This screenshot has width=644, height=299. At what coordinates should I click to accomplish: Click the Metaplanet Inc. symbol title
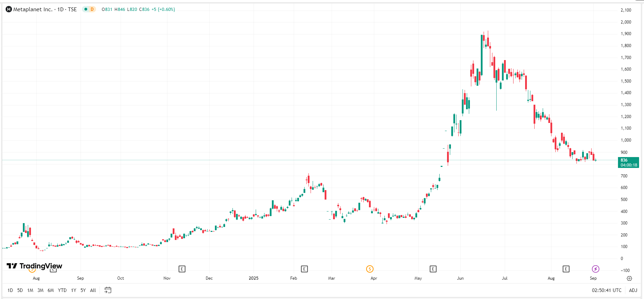click(33, 9)
